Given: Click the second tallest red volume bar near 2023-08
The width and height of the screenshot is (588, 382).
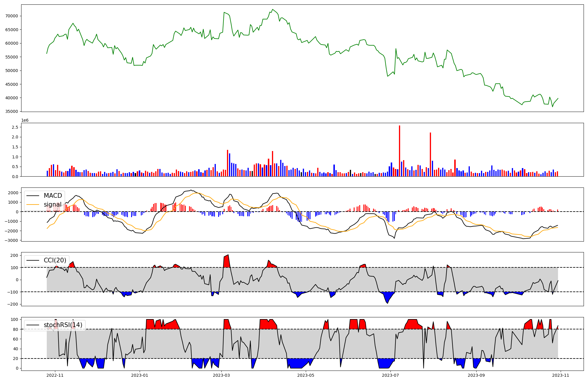Looking at the screenshot, I should pos(430,154).
